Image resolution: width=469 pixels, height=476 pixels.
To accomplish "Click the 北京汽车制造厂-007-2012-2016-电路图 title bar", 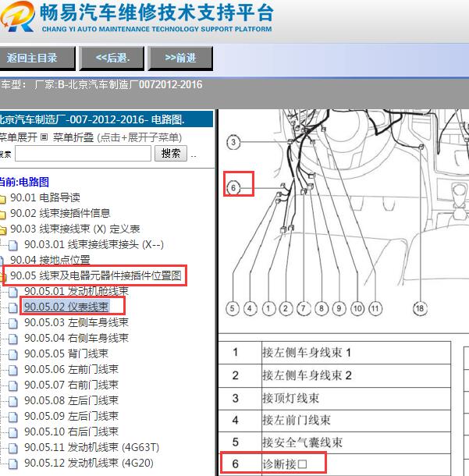I will 106,119.
